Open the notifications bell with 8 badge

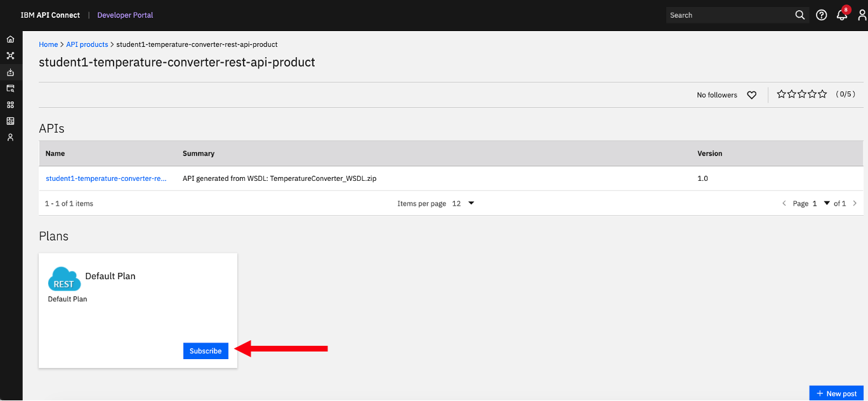(x=843, y=14)
